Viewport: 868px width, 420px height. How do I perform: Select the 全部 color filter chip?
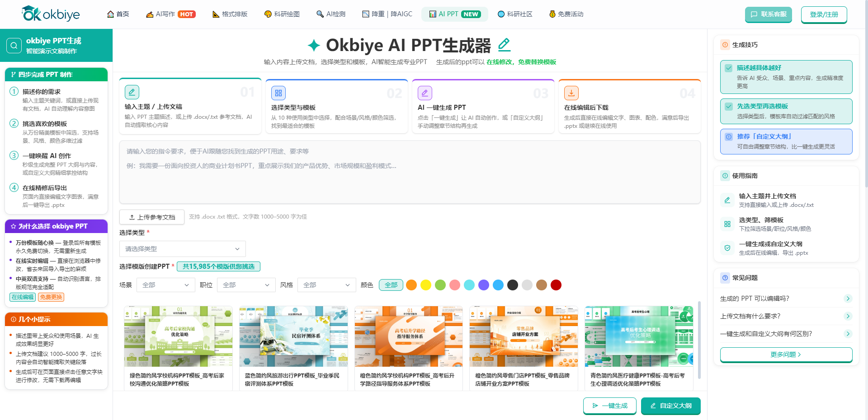coord(391,285)
